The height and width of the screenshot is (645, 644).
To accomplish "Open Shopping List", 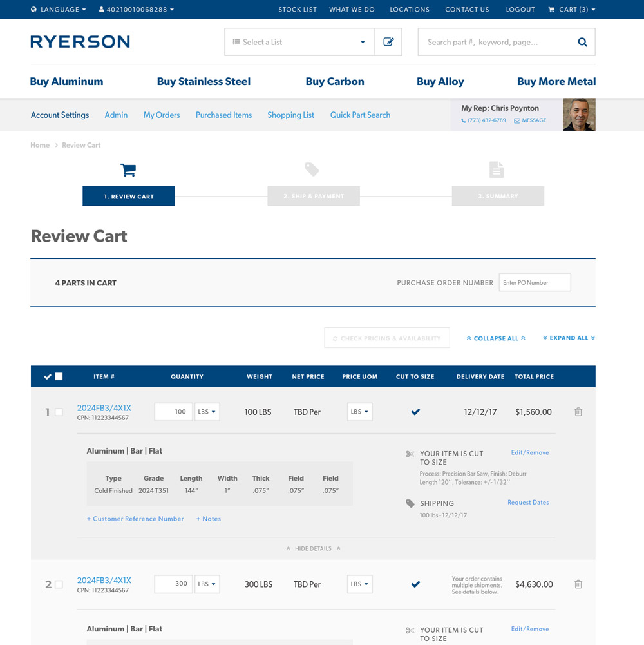I will (290, 115).
